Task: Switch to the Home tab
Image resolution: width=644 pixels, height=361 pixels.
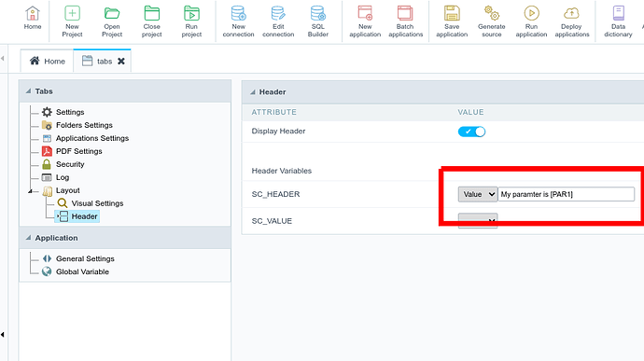Action: (x=48, y=62)
